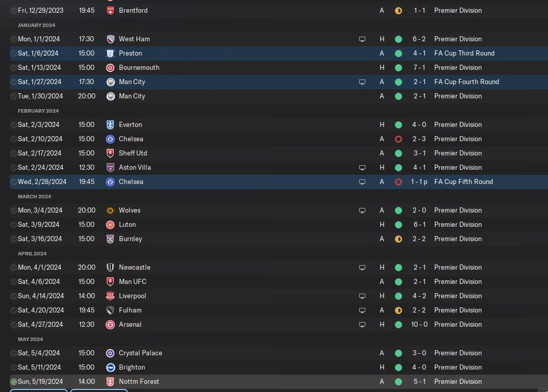Click TV icon for Man City FA Cup match
This screenshot has height=392, width=548.
[x=362, y=82]
